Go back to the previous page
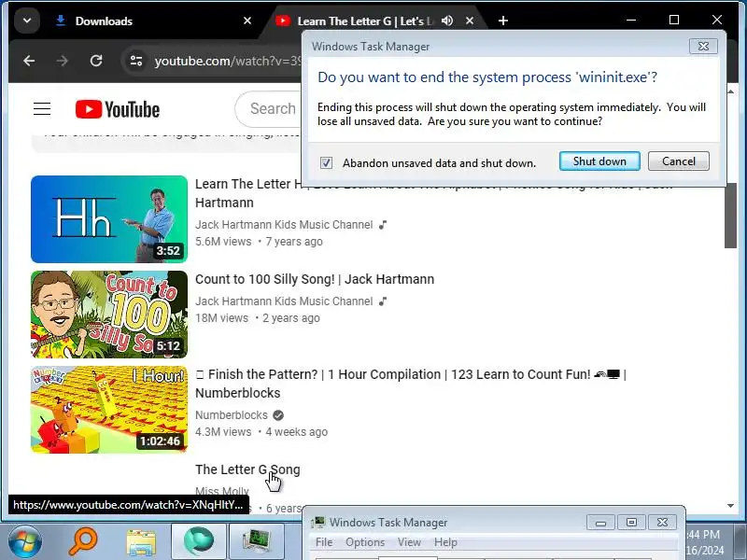Image resolution: width=747 pixels, height=560 pixels. (x=29, y=61)
